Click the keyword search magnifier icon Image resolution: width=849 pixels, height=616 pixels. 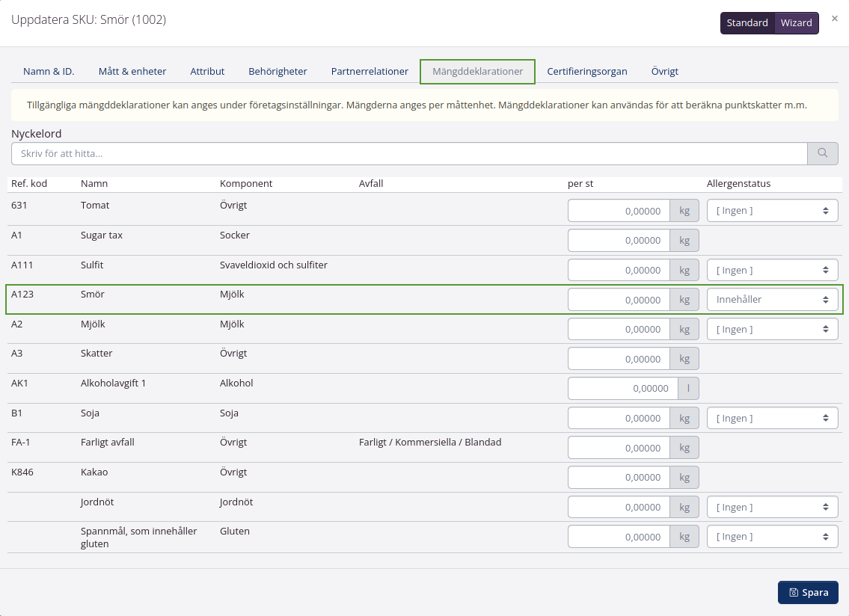(823, 153)
